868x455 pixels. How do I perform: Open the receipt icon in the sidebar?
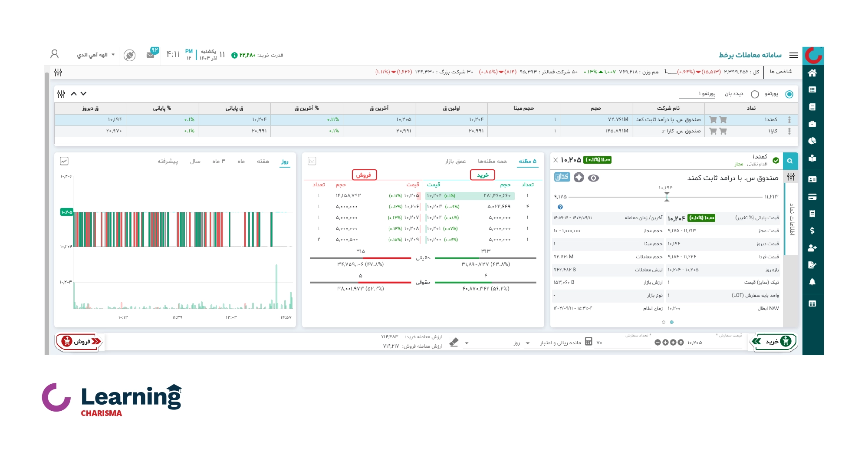(x=812, y=214)
